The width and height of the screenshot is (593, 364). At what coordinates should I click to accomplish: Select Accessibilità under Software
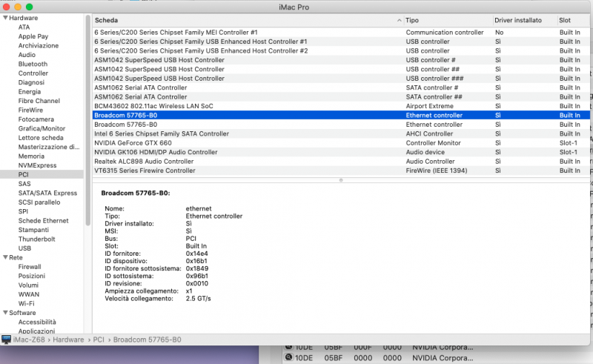37,322
